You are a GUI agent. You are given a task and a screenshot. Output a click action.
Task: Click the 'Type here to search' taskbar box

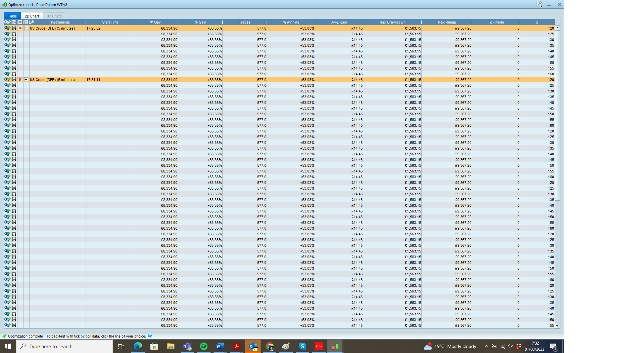64,346
